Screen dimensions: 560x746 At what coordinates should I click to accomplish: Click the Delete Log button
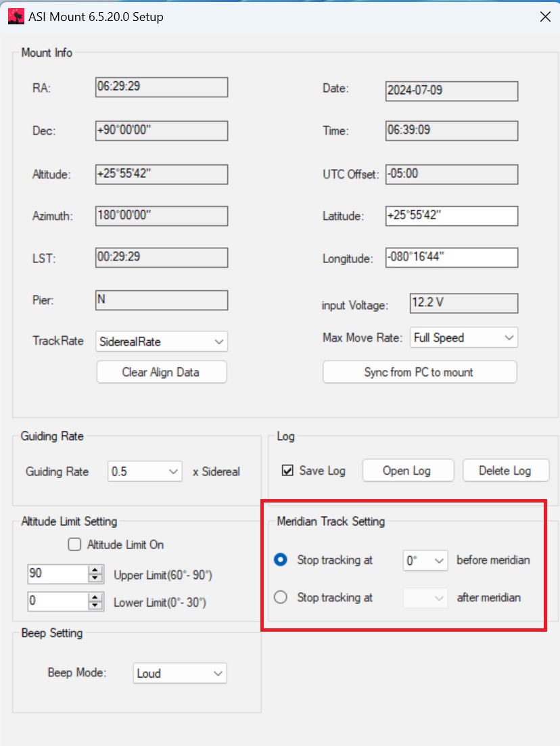(506, 471)
